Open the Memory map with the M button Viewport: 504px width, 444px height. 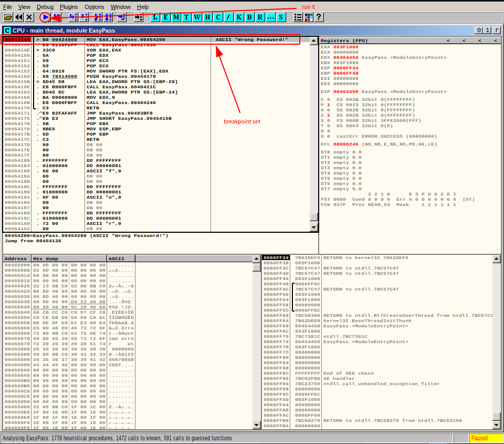(x=176, y=17)
